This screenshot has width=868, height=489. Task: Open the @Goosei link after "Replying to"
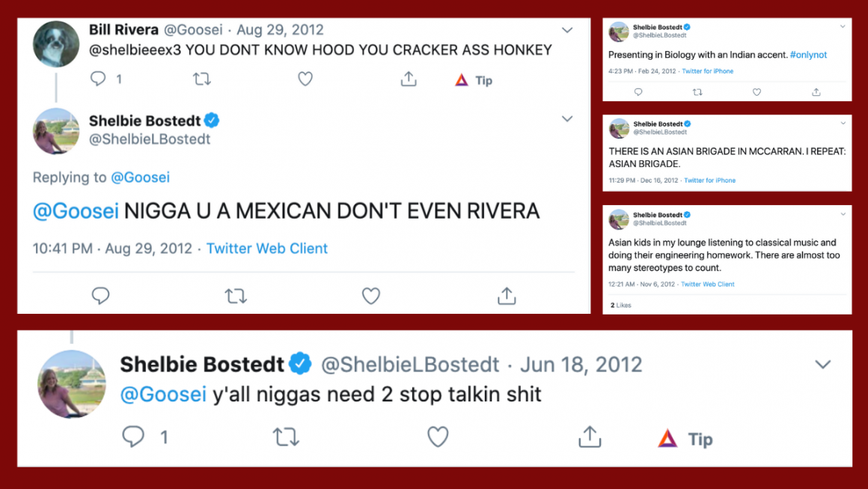tap(141, 177)
